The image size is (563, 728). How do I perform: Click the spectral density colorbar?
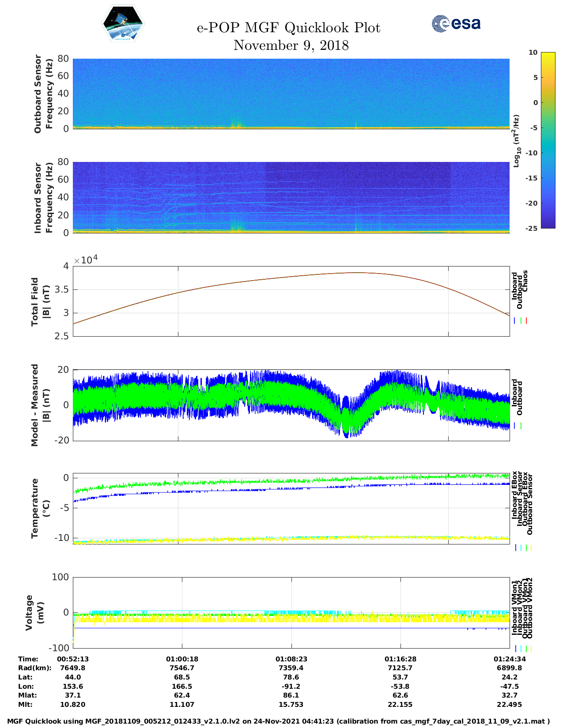pyautogui.click(x=548, y=140)
